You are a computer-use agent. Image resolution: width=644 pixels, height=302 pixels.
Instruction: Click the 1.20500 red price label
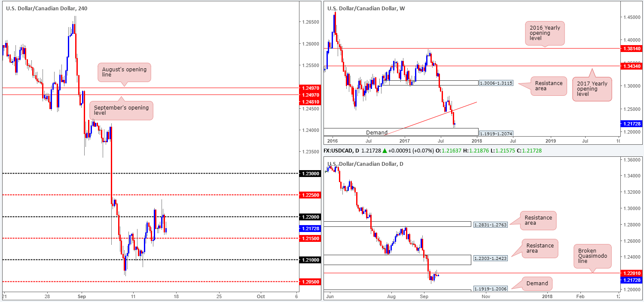pos(309,281)
